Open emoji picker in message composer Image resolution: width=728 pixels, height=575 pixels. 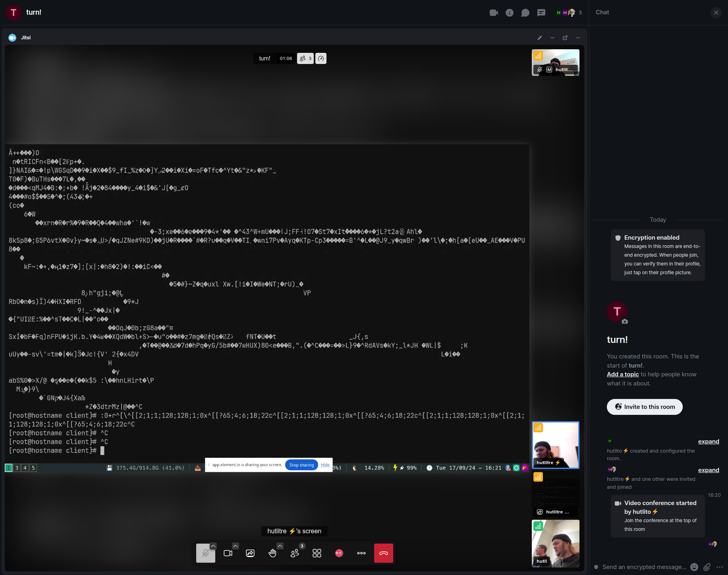pyautogui.click(x=694, y=567)
